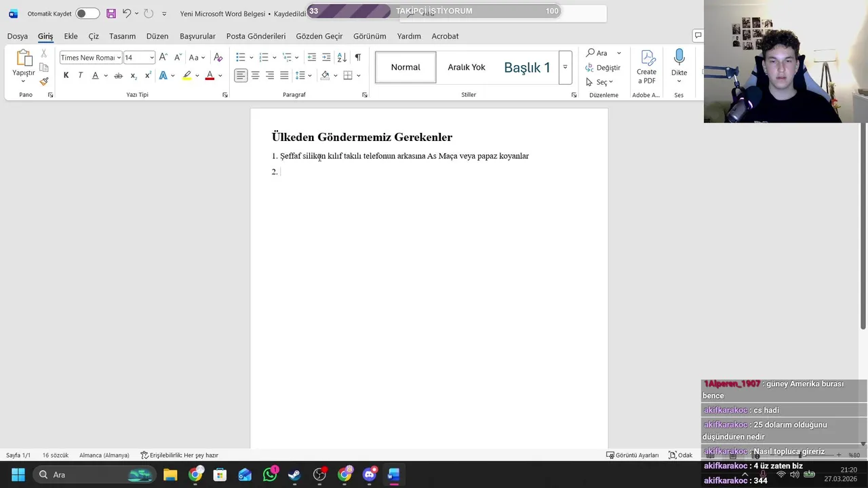Apply yellow text highlight color
Image resolution: width=868 pixels, height=488 pixels.
point(186,75)
